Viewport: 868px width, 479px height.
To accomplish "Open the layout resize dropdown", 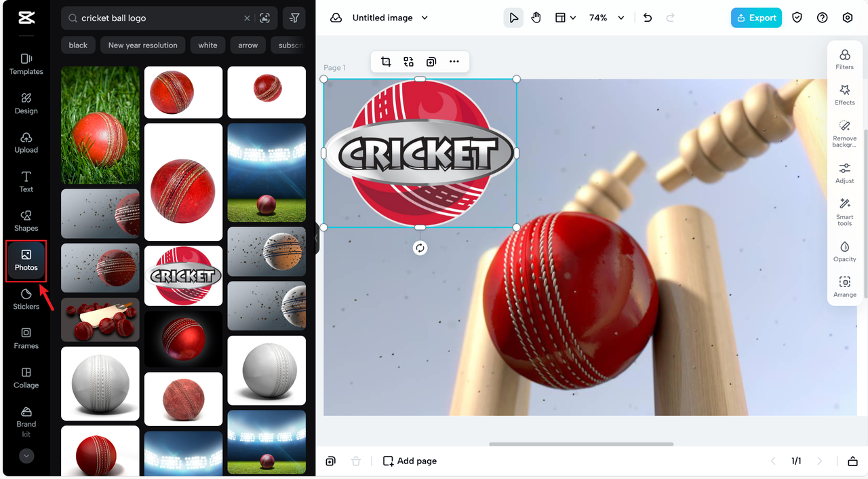I will [x=566, y=18].
